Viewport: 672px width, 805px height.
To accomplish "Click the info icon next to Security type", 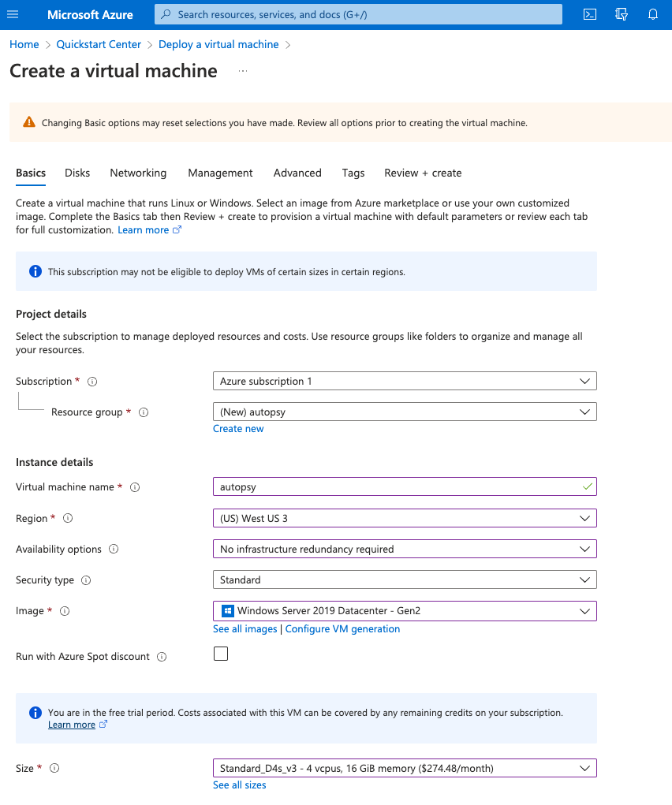I will click(x=86, y=580).
